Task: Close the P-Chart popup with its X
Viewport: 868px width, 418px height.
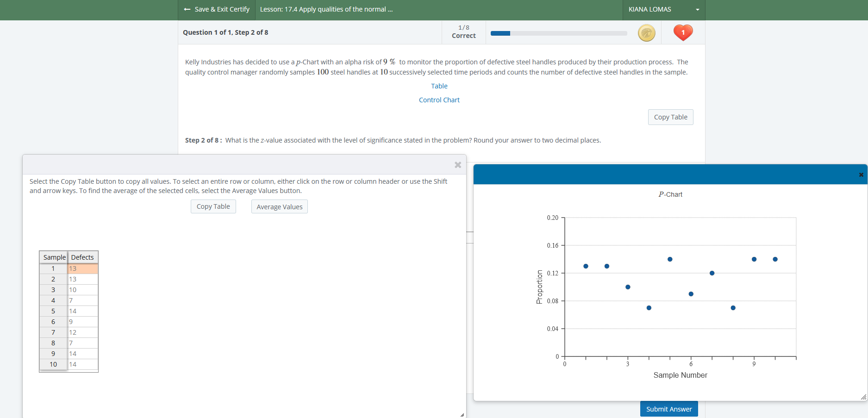Action: (x=861, y=175)
